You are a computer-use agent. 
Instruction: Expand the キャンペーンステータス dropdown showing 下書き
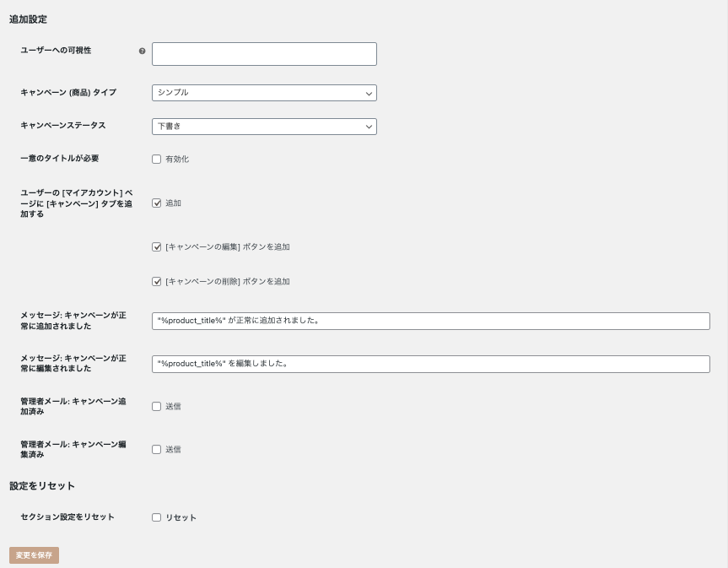pyautogui.click(x=264, y=127)
